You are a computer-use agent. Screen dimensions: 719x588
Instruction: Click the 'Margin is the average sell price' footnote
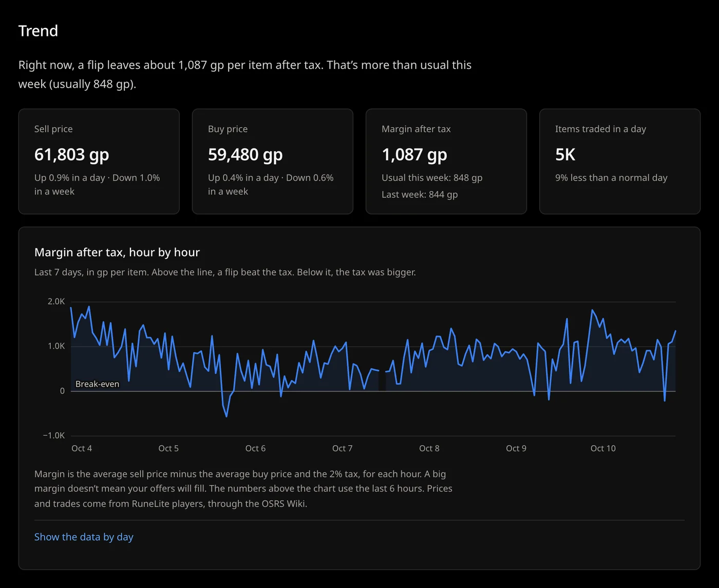pyautogui.click(x=243, y=488)
